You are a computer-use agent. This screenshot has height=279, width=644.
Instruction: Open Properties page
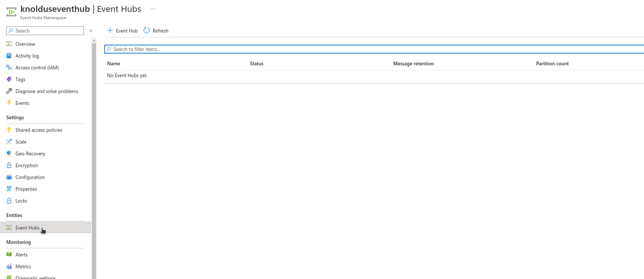(x=26, y=189)
